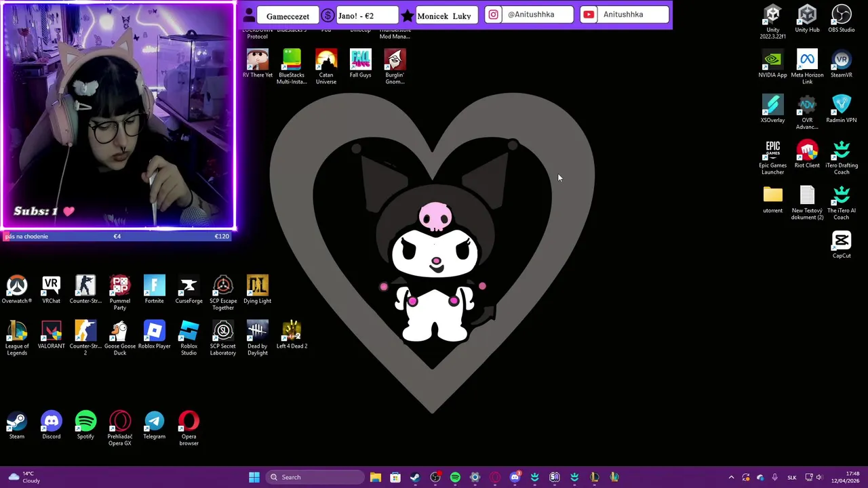
Task: Switch the SLK keyboard language
Action: point(791,477)
